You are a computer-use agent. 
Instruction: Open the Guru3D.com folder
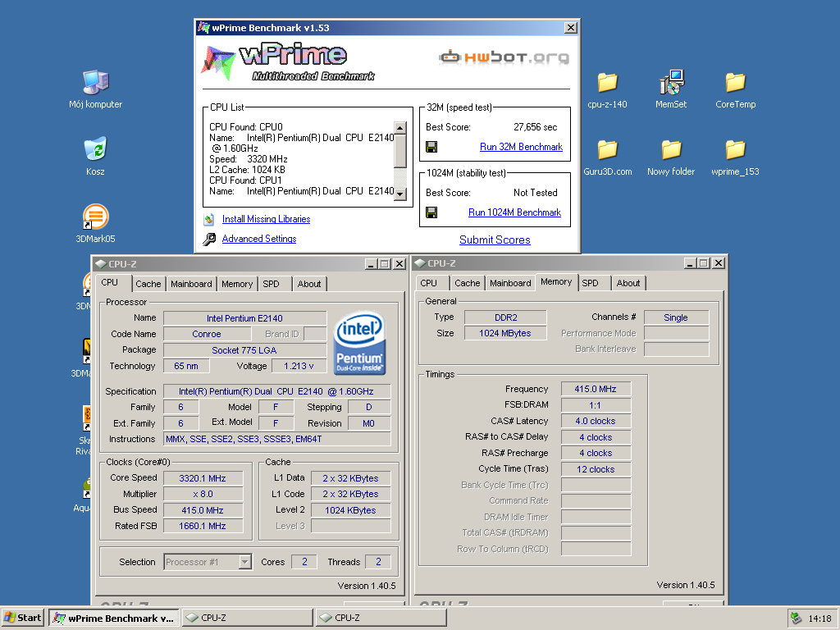608,149
